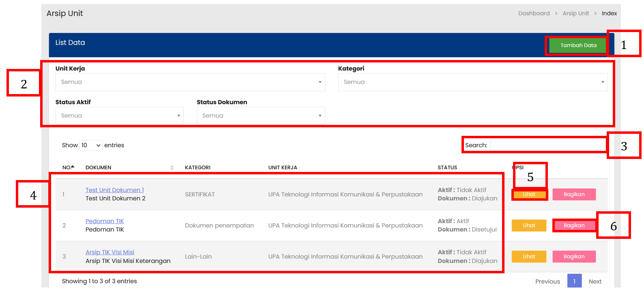
Task: Change the show entries count selector
Action: (x=91, y=145)
